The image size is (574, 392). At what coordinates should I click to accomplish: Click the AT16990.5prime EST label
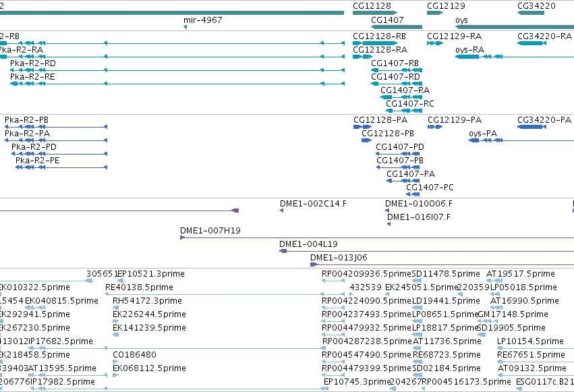click(525, 301)
